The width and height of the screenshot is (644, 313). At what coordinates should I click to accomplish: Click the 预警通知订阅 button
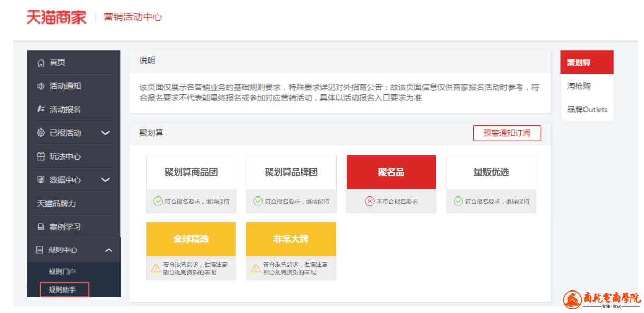click(507, 133)
